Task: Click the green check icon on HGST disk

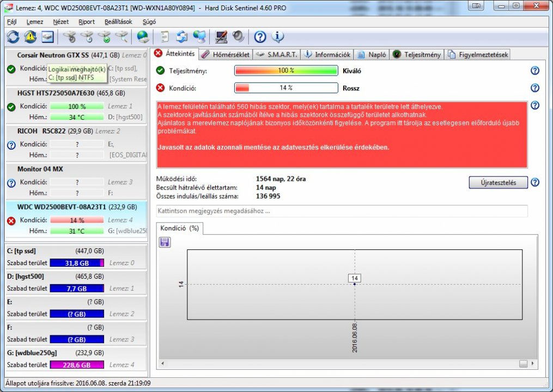Action: click(x=11, y=107)
